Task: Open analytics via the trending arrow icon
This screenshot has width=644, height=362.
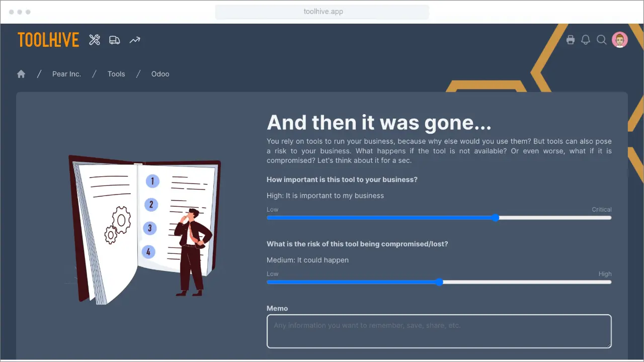Action: (x=134, y=40)
